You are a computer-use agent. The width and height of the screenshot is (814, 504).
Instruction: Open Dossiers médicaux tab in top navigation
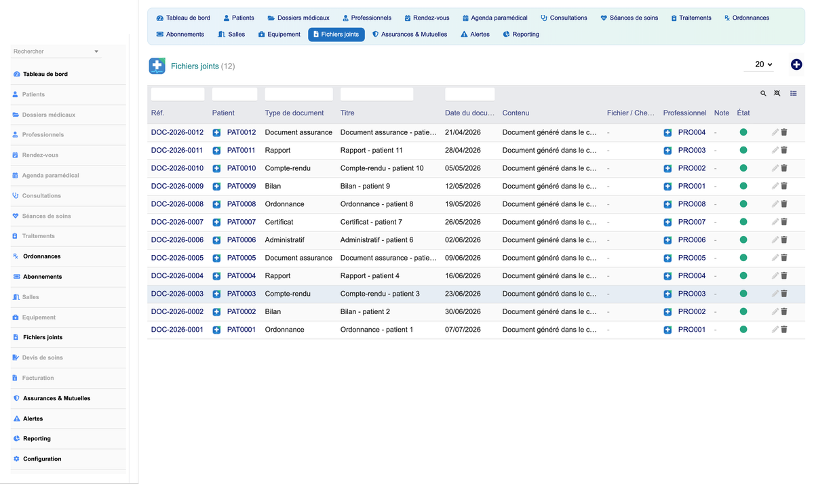[298, 18]
